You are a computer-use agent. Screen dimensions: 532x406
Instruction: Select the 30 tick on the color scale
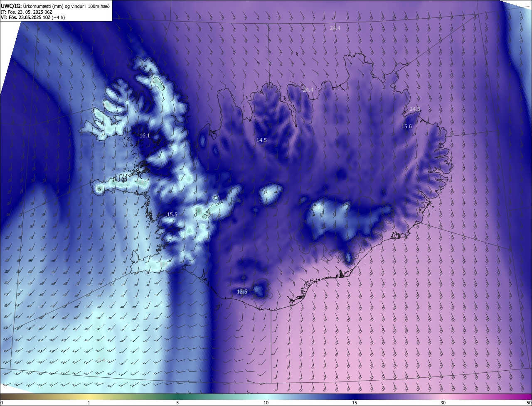pos(443,403)
